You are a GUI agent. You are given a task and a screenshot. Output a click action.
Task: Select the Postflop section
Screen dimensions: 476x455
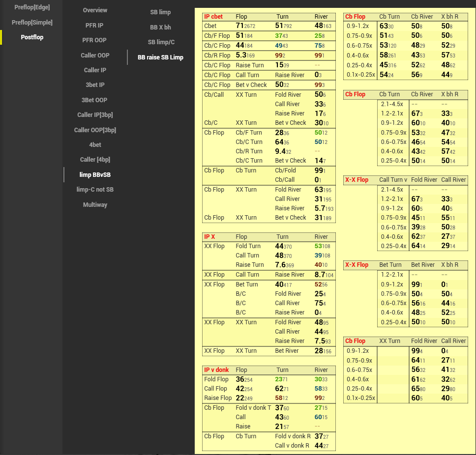click(x=32, y=37)
